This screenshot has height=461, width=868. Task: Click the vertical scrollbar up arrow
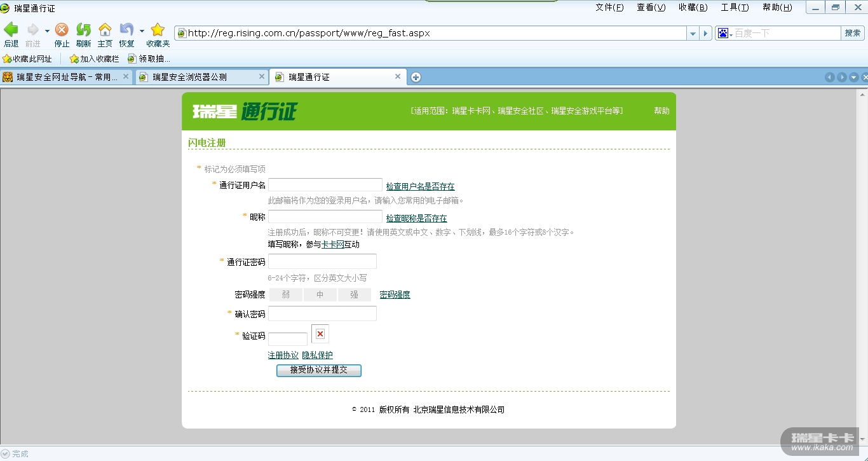tap(863, 95)
